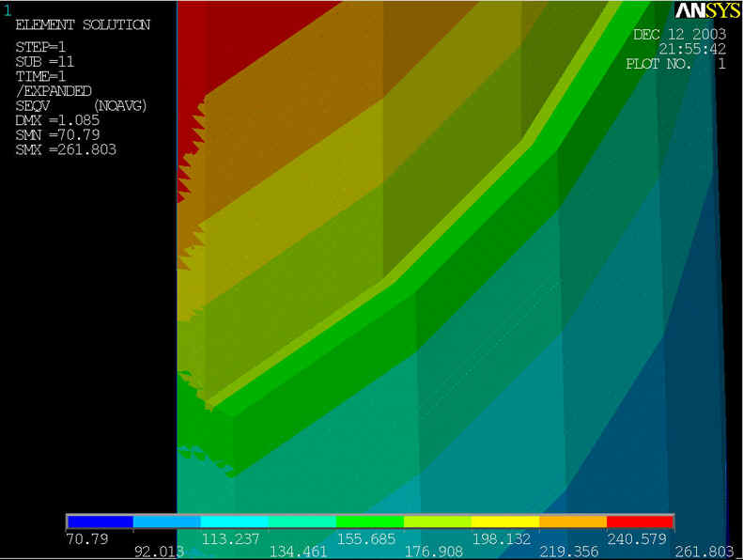This screenshot has width=743, height=560.
Task: Click the 'SMN =70.79' value
Action: (x=57, y=134)
